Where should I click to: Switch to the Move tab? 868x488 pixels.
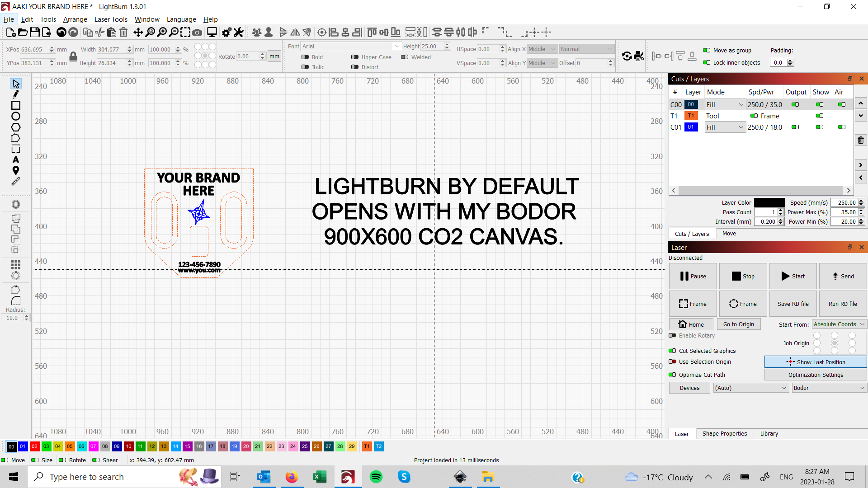[729, 233]
